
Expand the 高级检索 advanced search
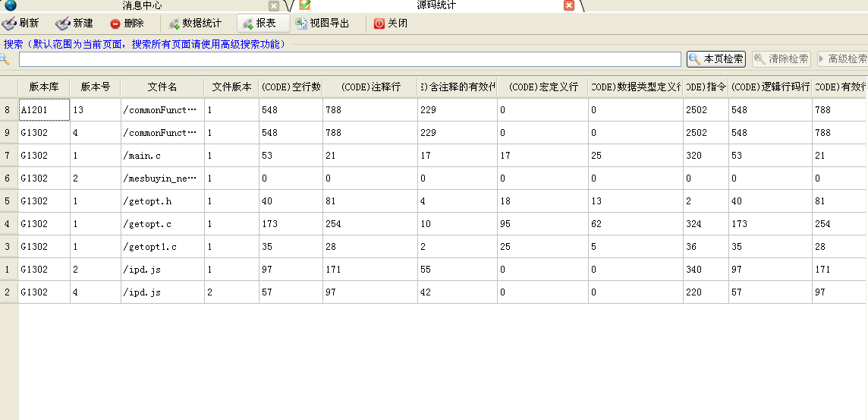coord(842,59)
